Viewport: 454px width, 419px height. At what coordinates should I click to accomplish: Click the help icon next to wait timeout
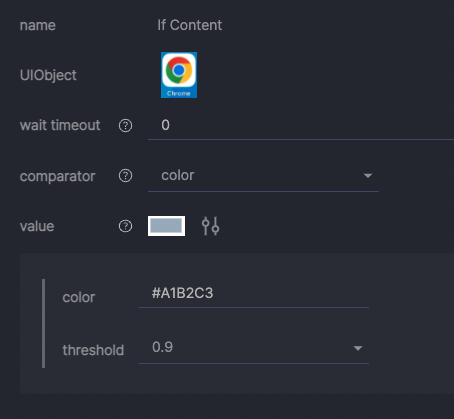(126, 126)
